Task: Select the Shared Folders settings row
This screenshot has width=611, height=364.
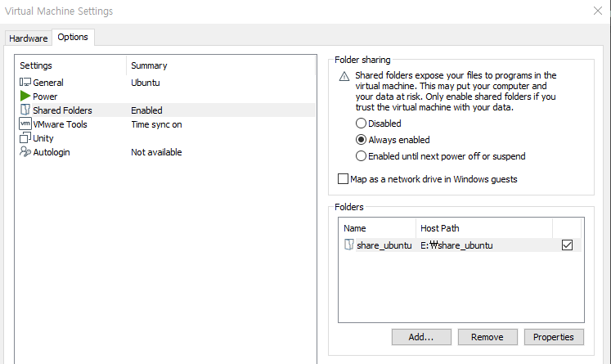Action: [165, 110]
